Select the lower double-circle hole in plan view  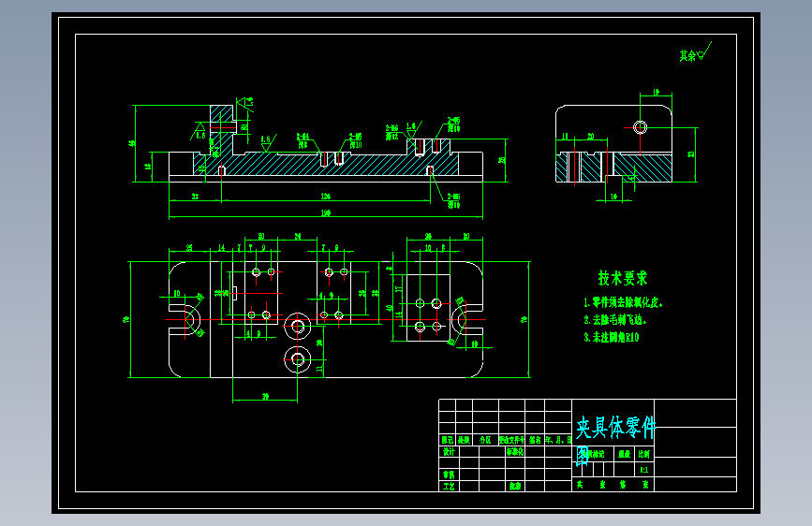pyautogui.click(x=297, y=358)
